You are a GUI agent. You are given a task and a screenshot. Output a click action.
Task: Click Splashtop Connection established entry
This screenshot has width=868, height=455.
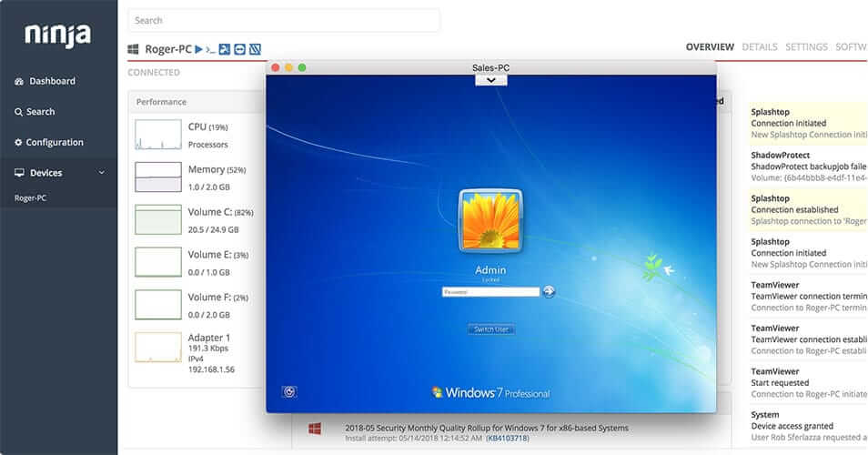808,210
